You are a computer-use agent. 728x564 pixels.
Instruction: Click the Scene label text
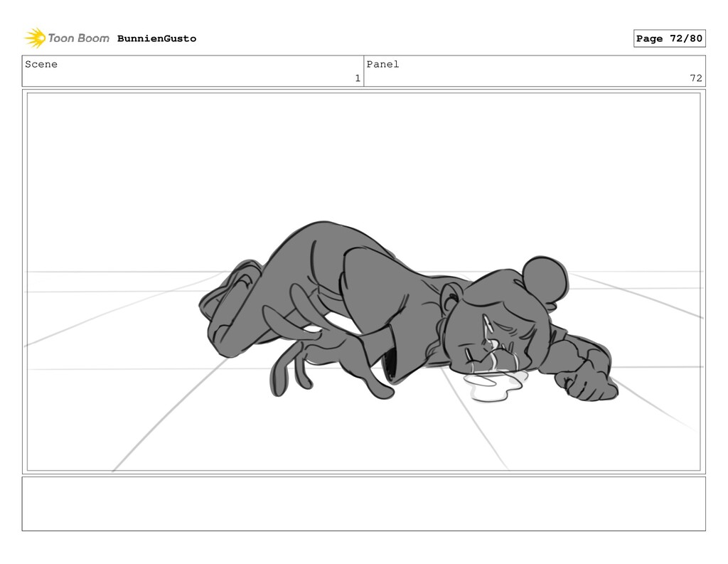click(41, 64)
